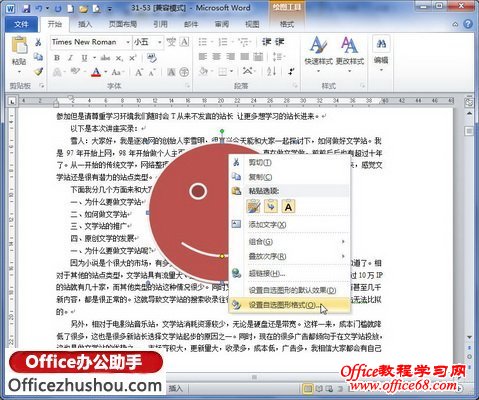Toggle show paragraph marks icon
The height and width of the screenshot is (400, 479).
pyautogui.click(x=291, y=71)
